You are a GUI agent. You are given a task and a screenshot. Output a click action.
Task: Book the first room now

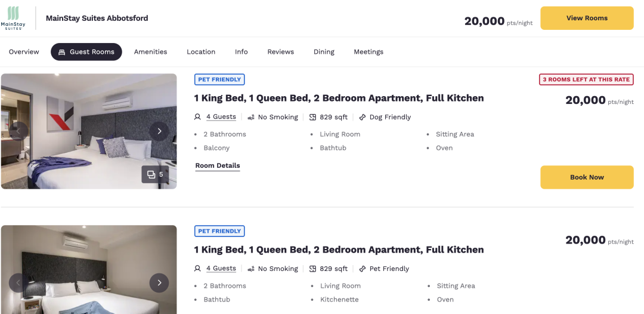point(587,177)
